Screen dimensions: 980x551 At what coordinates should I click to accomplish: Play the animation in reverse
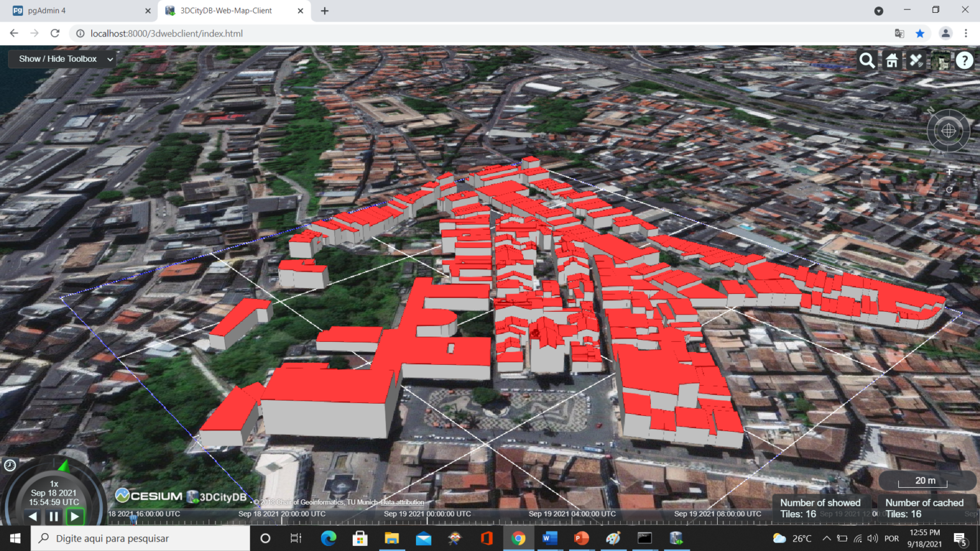point(33,517)
